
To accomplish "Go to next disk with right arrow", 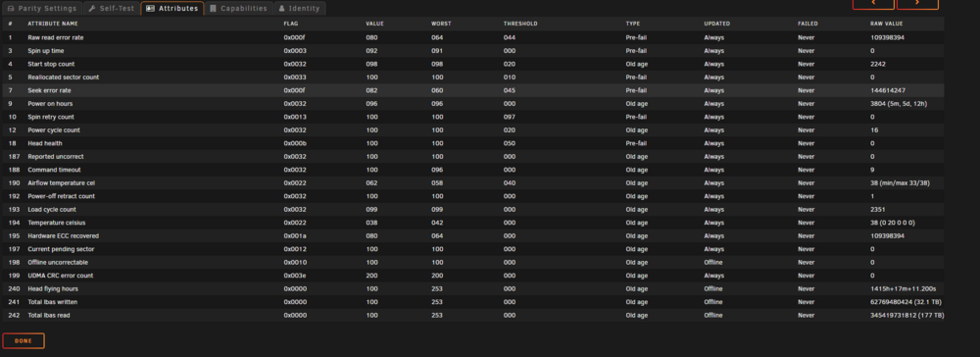I will pos(917,4).
